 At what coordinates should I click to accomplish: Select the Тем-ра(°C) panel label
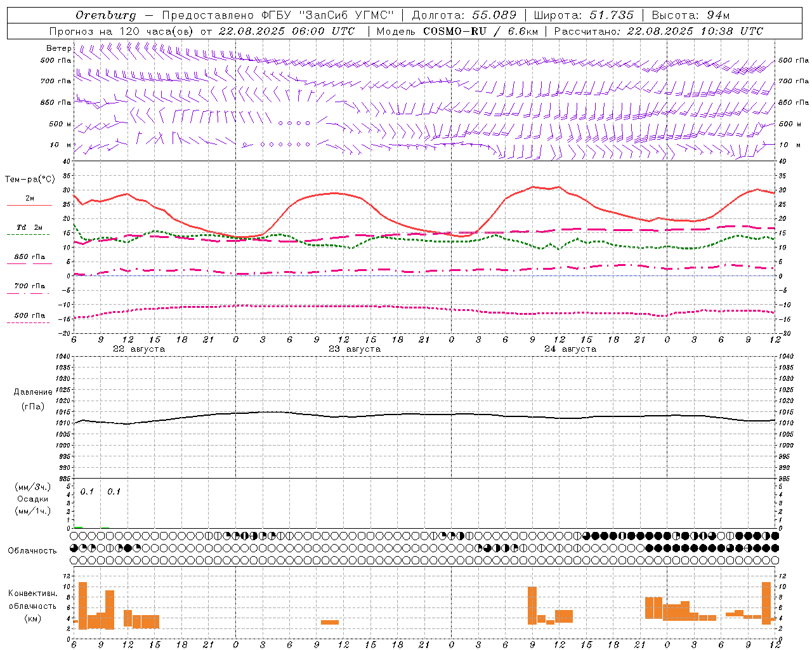click(30, 180)
